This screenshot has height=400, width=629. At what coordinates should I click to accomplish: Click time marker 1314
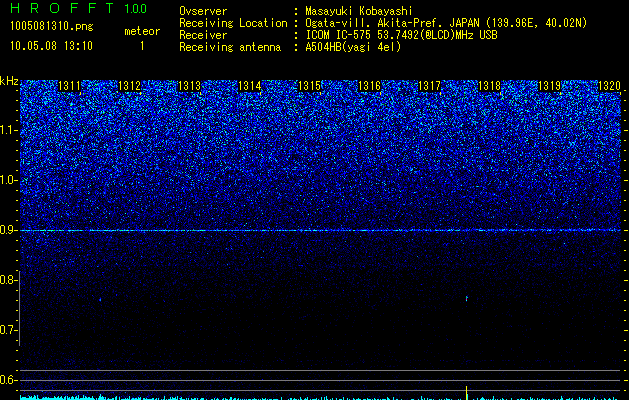pyautogui.click(x=250, y=86)
